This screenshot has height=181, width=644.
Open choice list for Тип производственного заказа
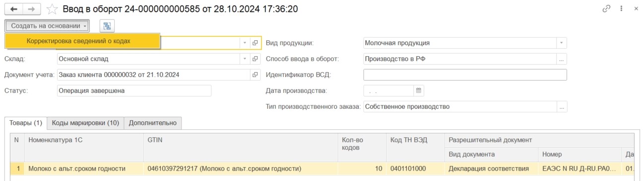point(562,106)
